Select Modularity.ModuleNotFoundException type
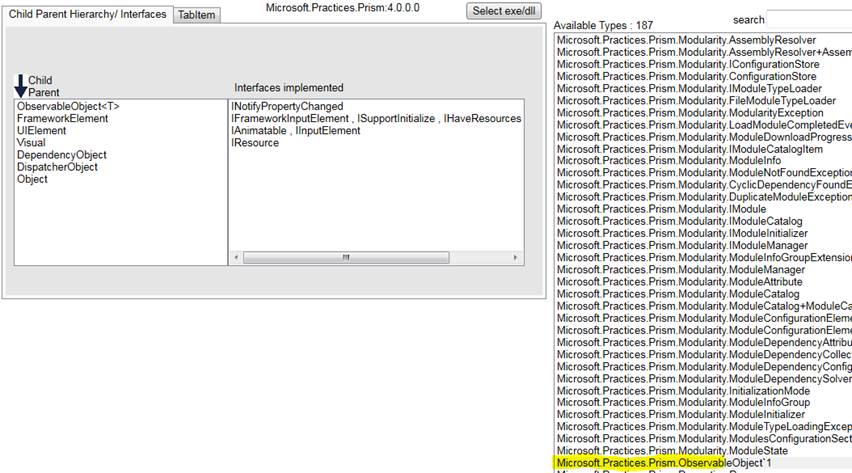The height and width of the screenshot is (473, 852). [x=704, y=173]
